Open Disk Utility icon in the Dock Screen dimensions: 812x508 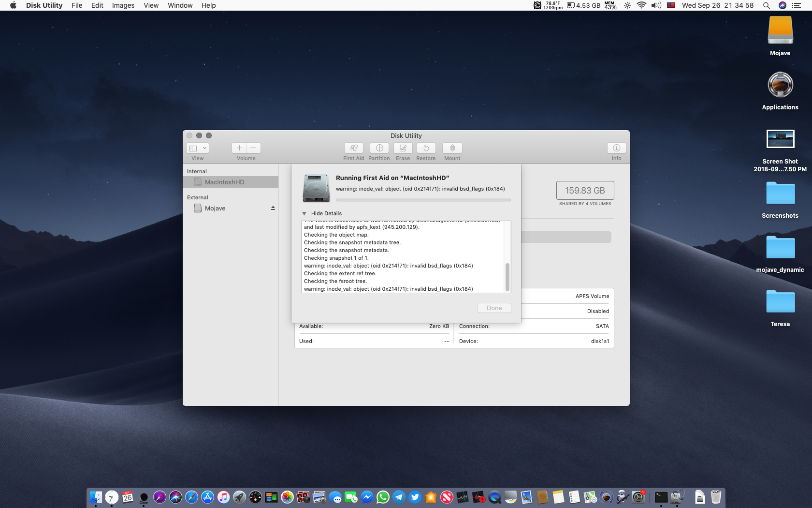click(677, 497)
